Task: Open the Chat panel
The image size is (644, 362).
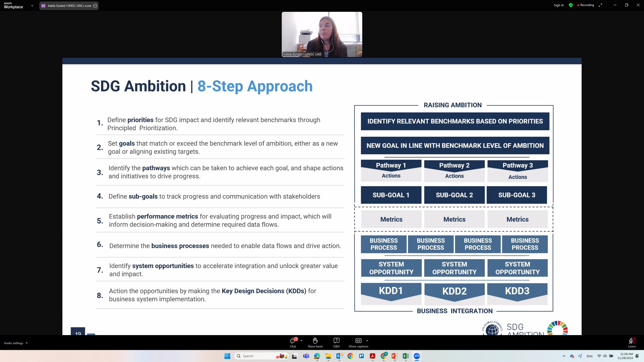Action: [293, 342]
